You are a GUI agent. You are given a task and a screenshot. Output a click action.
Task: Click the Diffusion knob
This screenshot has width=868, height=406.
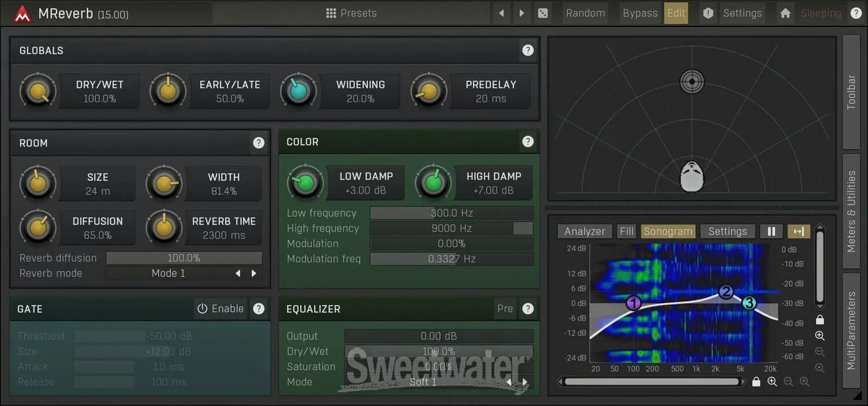click(38, 228)
